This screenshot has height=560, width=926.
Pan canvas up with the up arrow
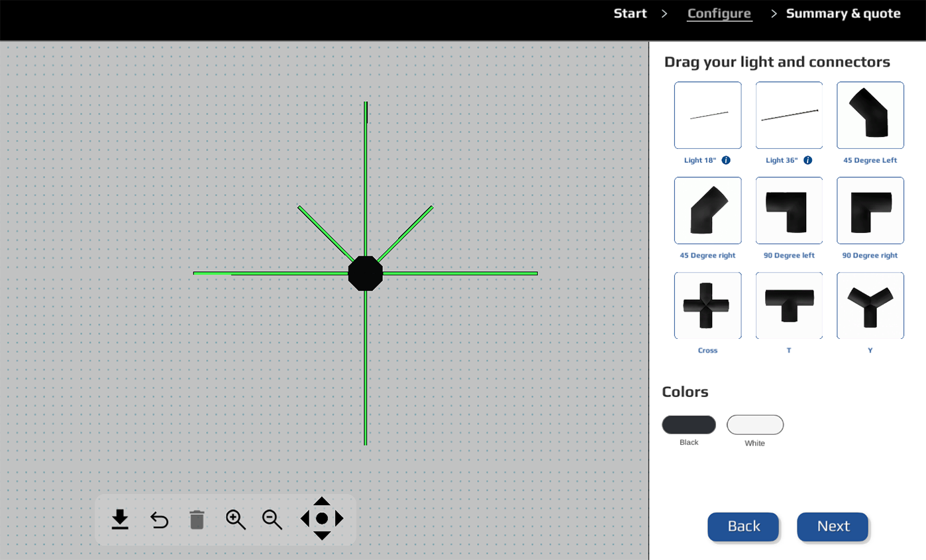click(322, 501)
